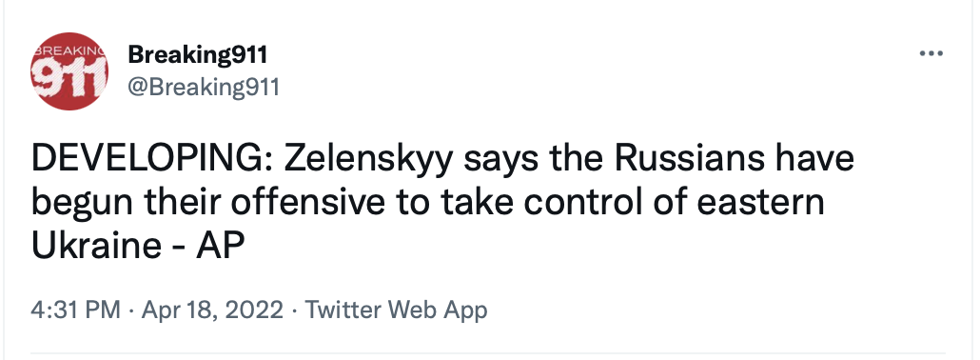Click the AP attribution ending the tweet

tap(220, 247)
